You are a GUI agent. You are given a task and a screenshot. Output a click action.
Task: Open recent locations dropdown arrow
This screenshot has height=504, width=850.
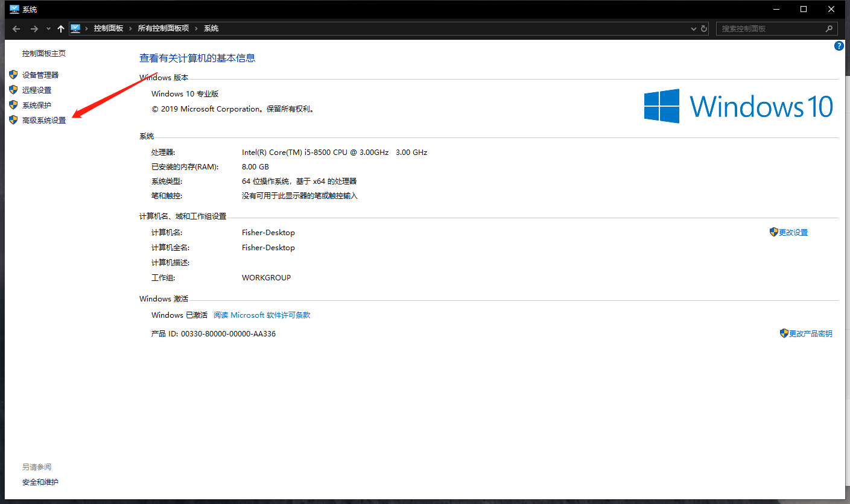pyautogui.click(x=49, y=29)
